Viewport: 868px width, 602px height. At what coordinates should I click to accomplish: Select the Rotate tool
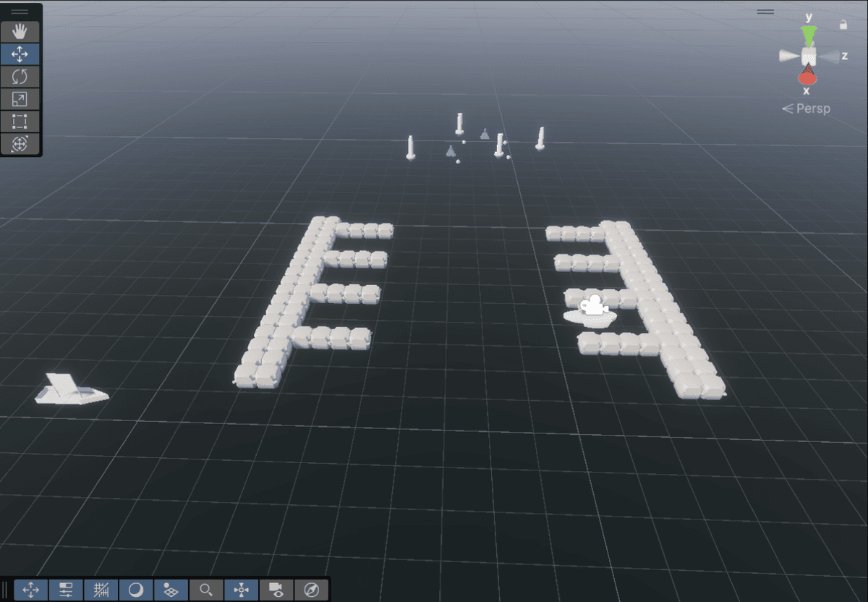[x=20, y=77]
